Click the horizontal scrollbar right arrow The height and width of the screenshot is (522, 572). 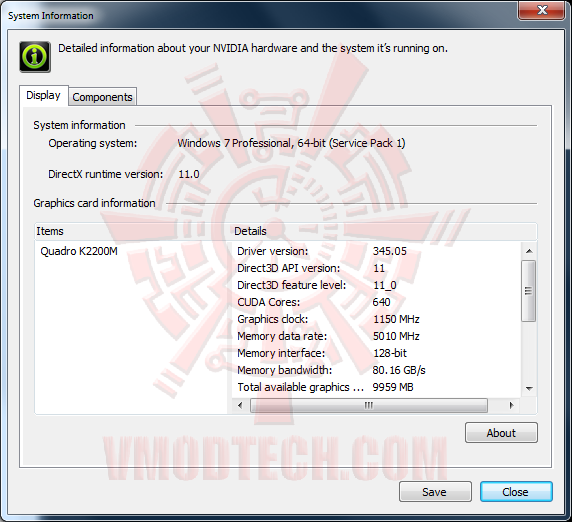tap(511, 405)
